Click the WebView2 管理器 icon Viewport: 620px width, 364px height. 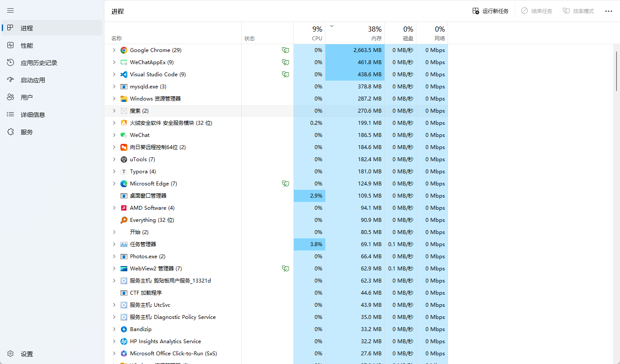(124, 269)
